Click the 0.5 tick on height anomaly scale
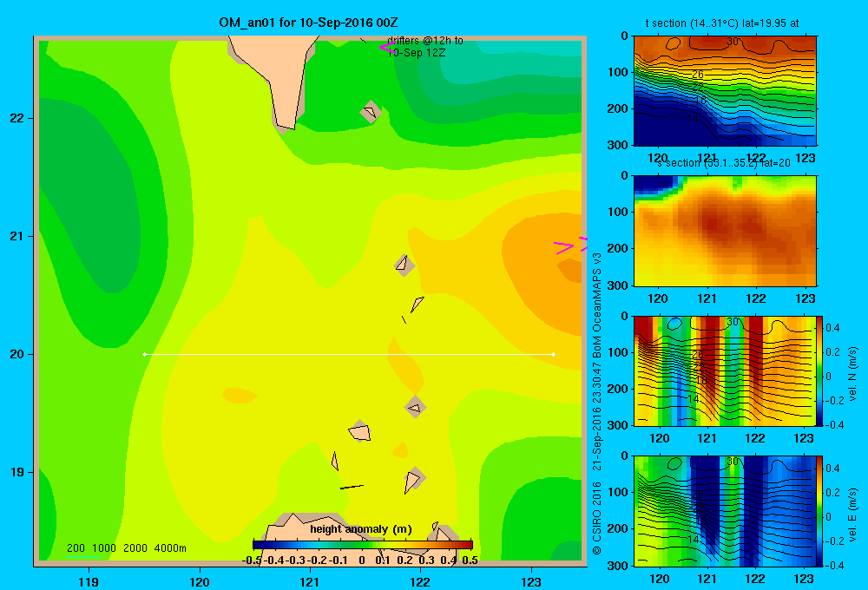 tap(470, 560)
